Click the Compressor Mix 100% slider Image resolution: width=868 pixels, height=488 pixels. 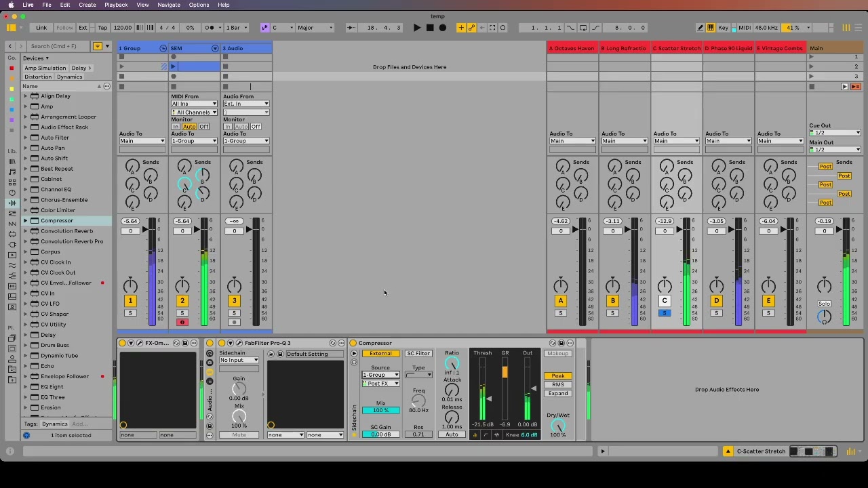pyautogui.click(x=380, y=411)
